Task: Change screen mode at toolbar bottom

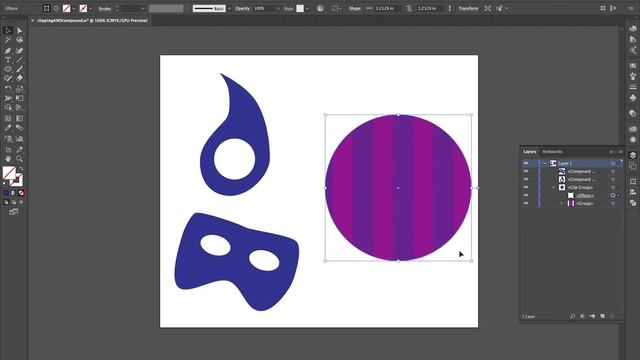Action: coord(13,212)
